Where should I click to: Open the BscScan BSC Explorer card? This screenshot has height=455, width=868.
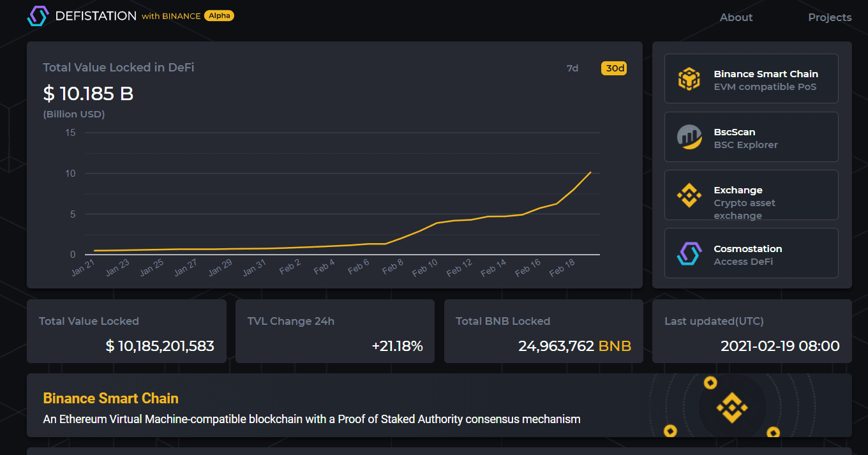[751, 137]
